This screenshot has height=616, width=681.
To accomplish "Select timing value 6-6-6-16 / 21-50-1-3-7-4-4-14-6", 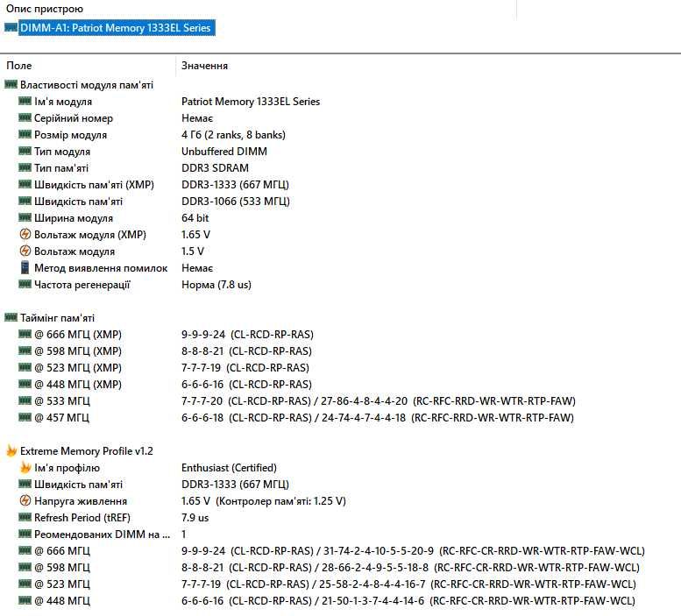I will [408, 601].
